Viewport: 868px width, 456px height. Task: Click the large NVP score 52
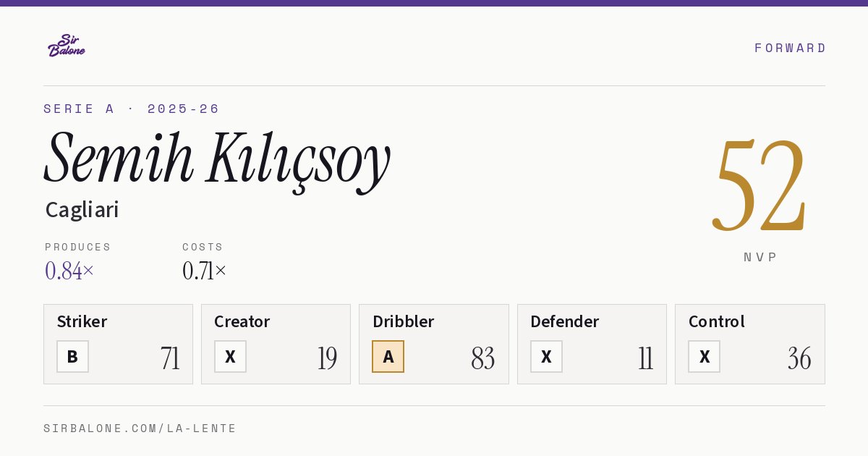coord(759,185)
